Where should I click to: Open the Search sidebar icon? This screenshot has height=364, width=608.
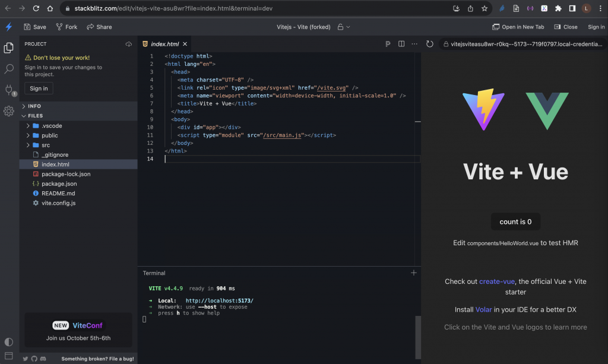pyautogui.click(x=8, y=69)
